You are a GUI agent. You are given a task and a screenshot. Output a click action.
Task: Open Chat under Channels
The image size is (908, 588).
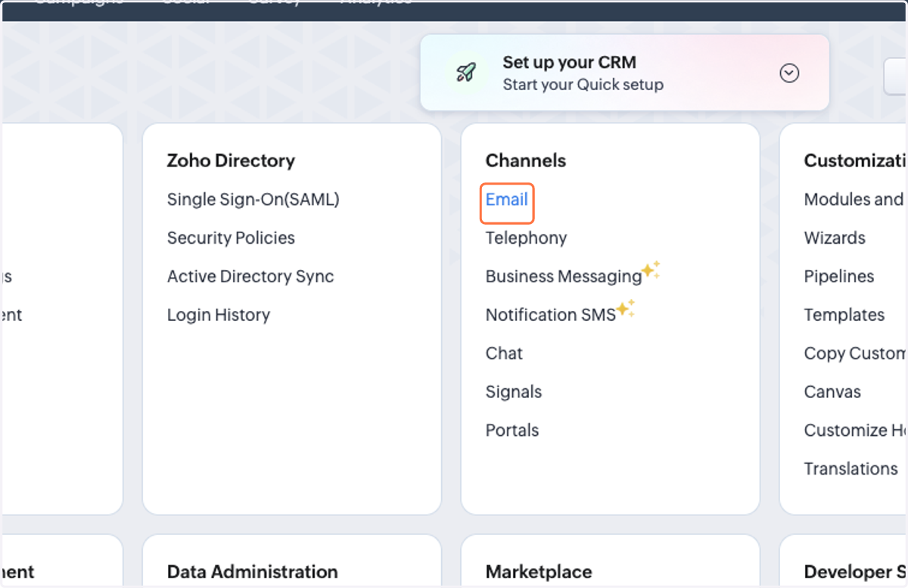(504, 353)
